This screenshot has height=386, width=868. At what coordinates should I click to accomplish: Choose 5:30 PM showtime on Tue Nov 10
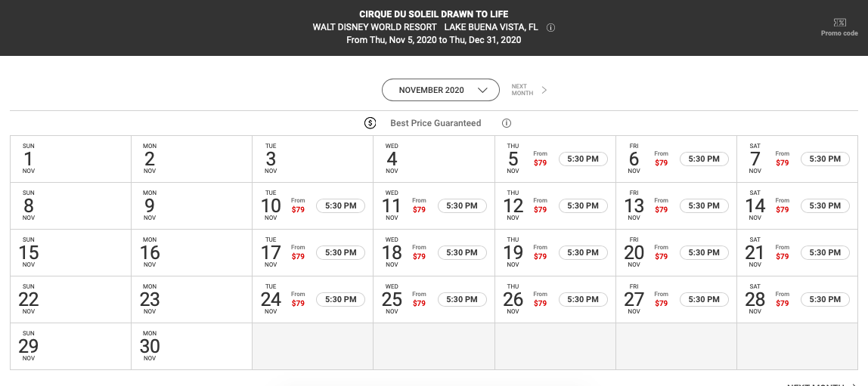coord(340,205)
